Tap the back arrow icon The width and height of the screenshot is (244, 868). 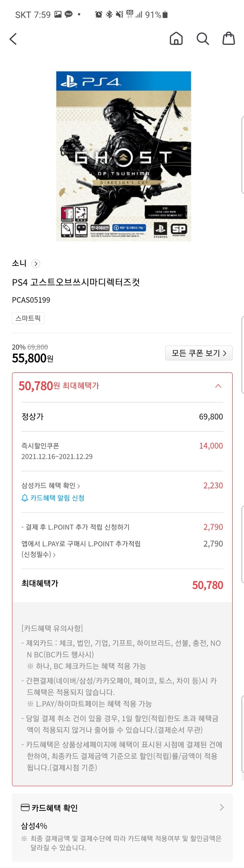[x=13, y=39]
